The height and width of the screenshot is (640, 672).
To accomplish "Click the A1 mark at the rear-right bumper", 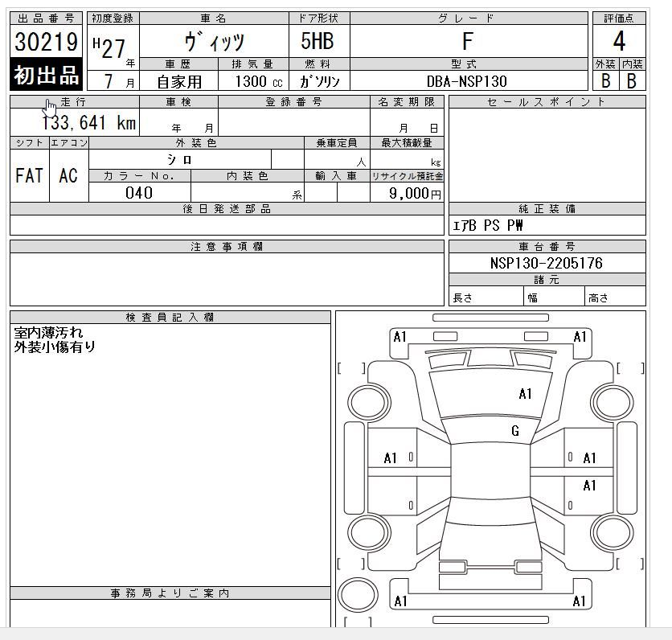I will pyautogui.click(x=579, y=601).
